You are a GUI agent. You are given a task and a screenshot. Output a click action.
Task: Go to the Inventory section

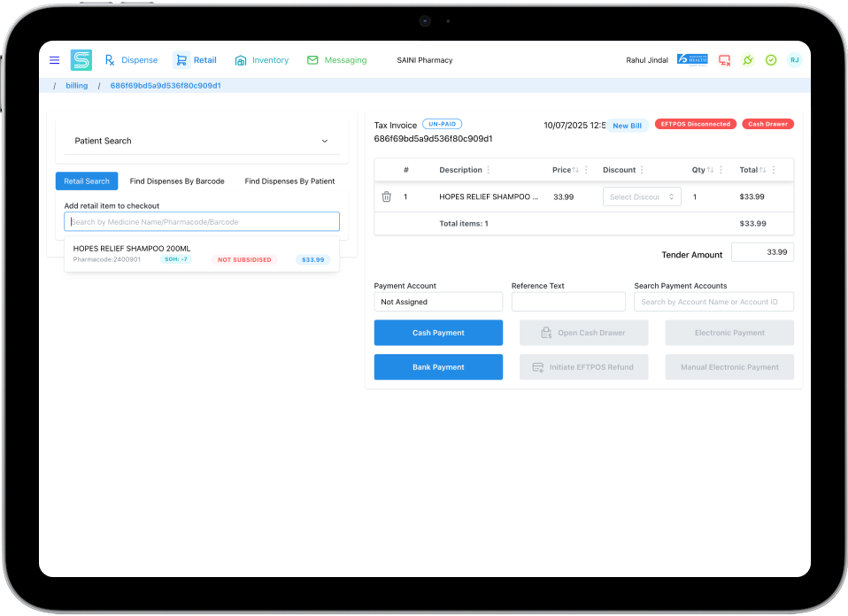[262, 60]
